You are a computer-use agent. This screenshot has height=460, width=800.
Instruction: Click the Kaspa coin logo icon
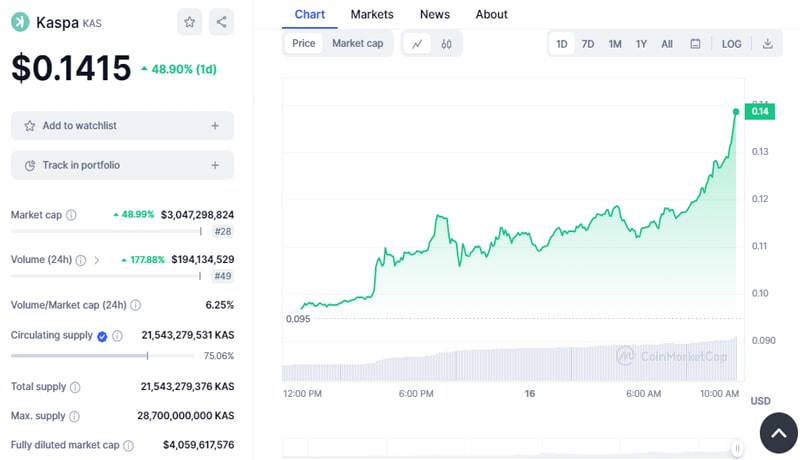coord(20,22)
